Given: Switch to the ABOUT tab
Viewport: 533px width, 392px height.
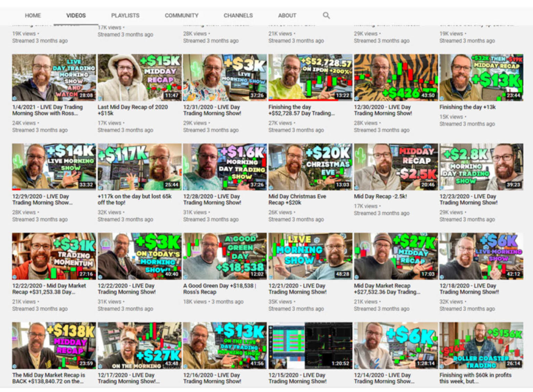Looking at the screenshot, I should click(x=287, y=16).
